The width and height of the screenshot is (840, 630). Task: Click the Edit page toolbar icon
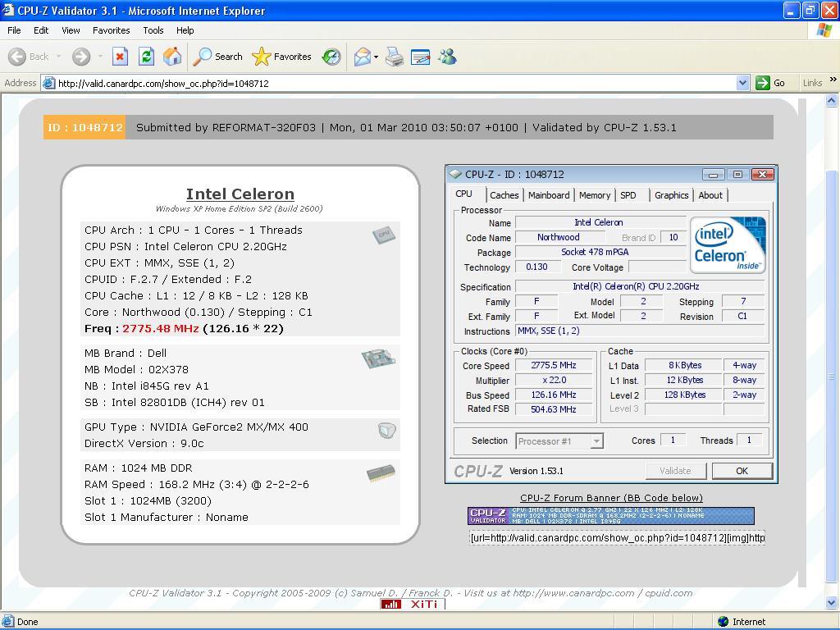421,57
